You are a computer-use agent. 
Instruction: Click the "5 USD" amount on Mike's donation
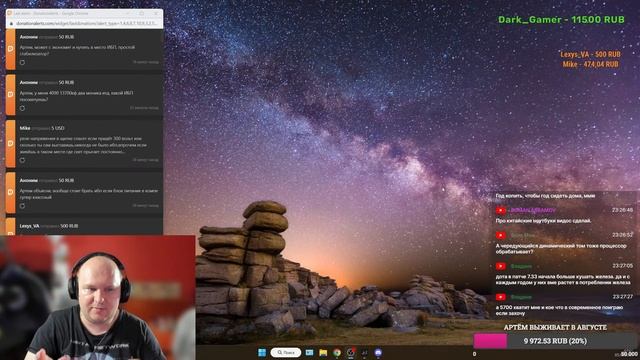(x=58, y=128)
